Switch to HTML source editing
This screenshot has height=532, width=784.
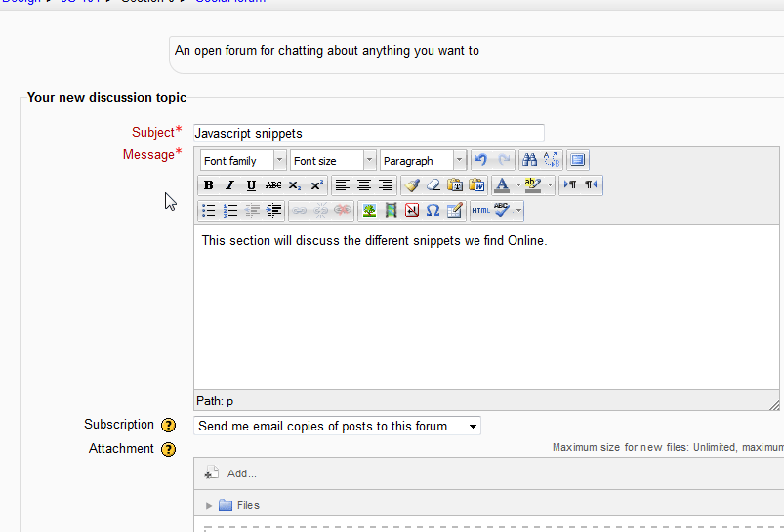pos(480,210)
